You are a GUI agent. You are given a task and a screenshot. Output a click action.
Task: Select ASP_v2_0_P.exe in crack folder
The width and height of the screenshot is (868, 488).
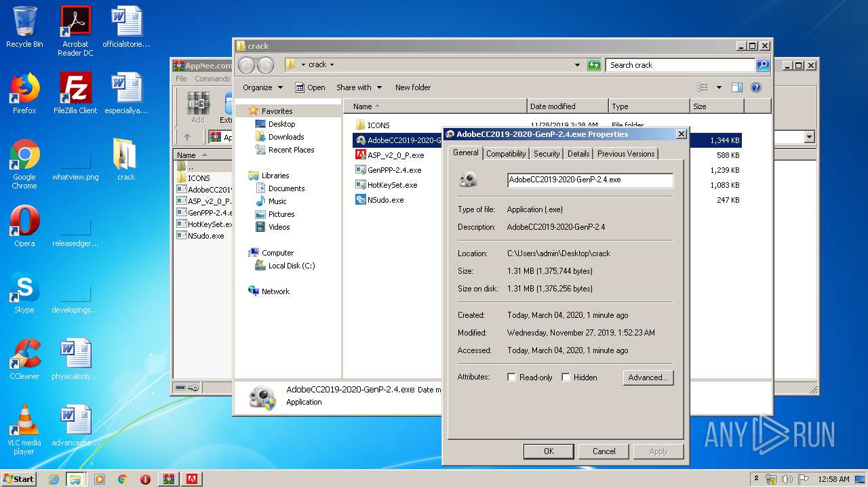pos(395,155)
